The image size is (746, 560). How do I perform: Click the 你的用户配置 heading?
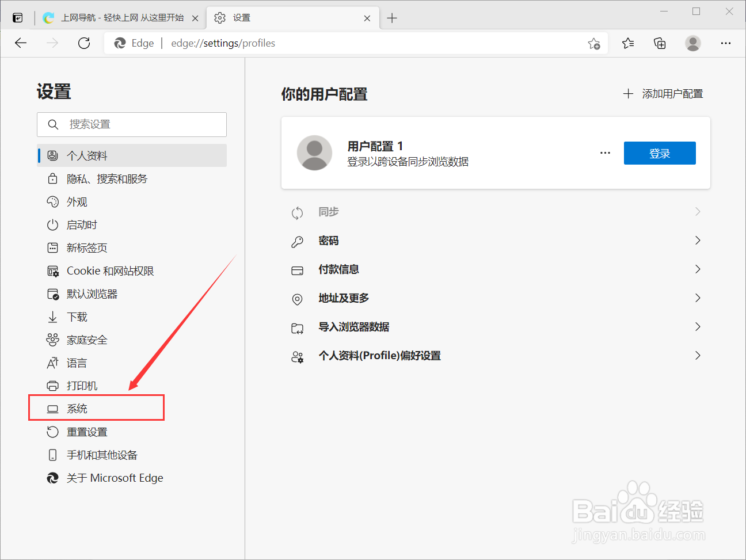(x=325, y=94)
